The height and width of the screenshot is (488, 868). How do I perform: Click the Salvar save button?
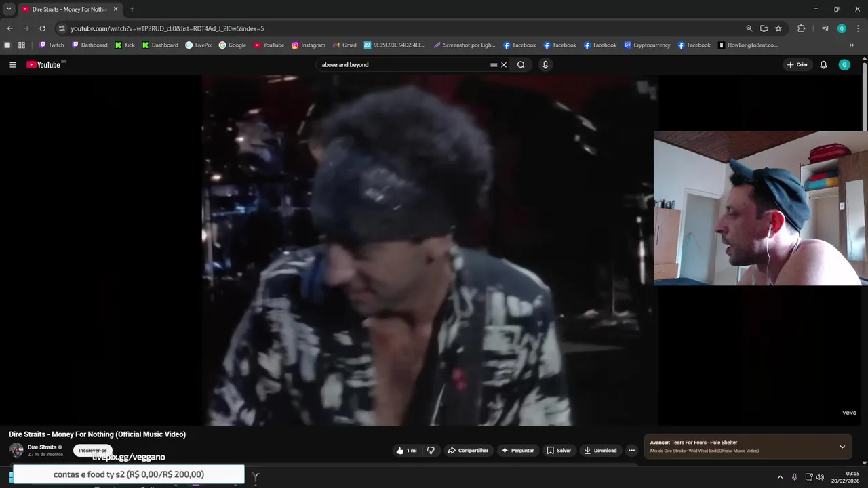559,451
